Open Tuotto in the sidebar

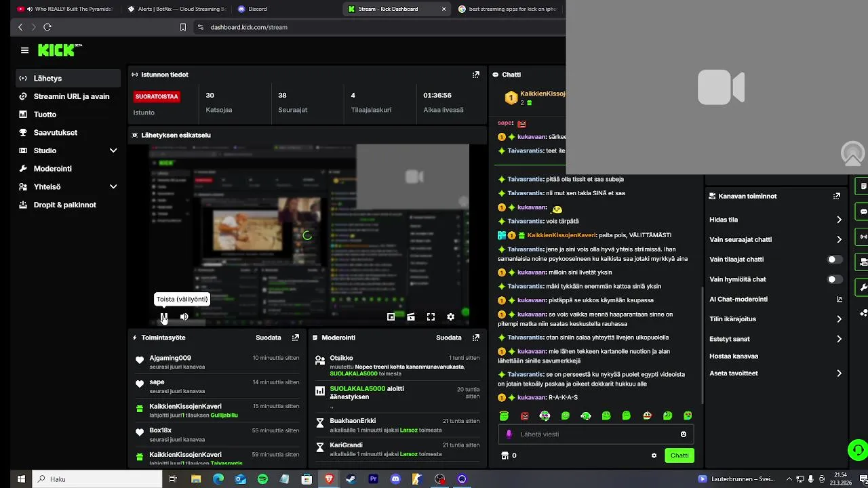(68, 115)
